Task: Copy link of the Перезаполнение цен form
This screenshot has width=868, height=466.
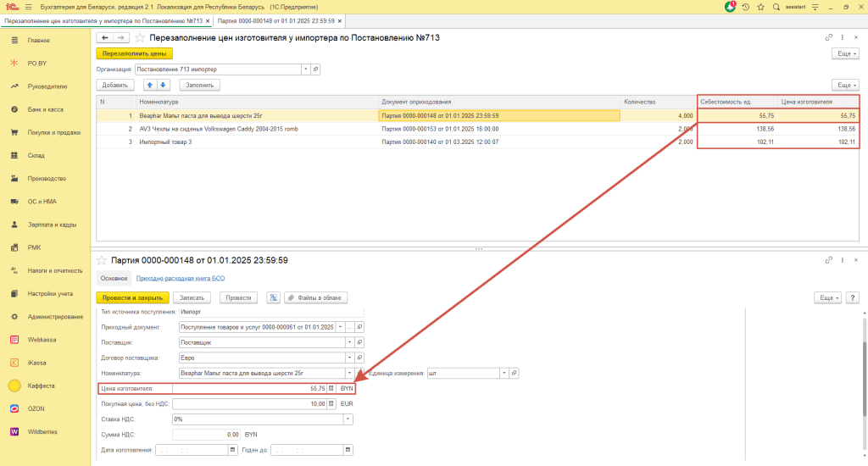Action: click(x=829, y=37)
